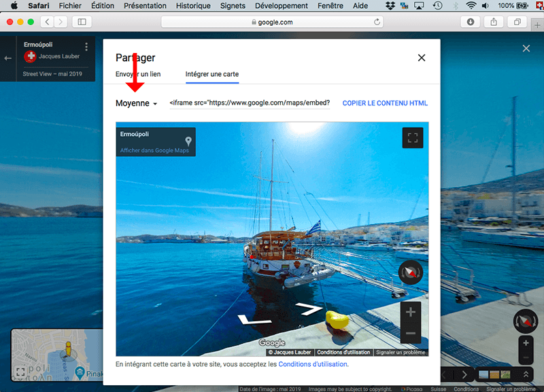Viewport: 544px width, 392px height.
Task: Open the Signets menu
Action: pyautogui.click(x=233, y=5)
